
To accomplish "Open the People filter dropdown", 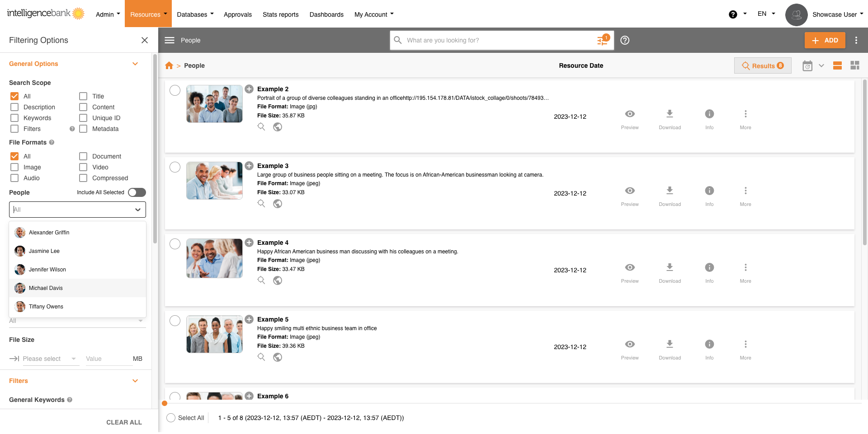I will (x=77, y=210).
